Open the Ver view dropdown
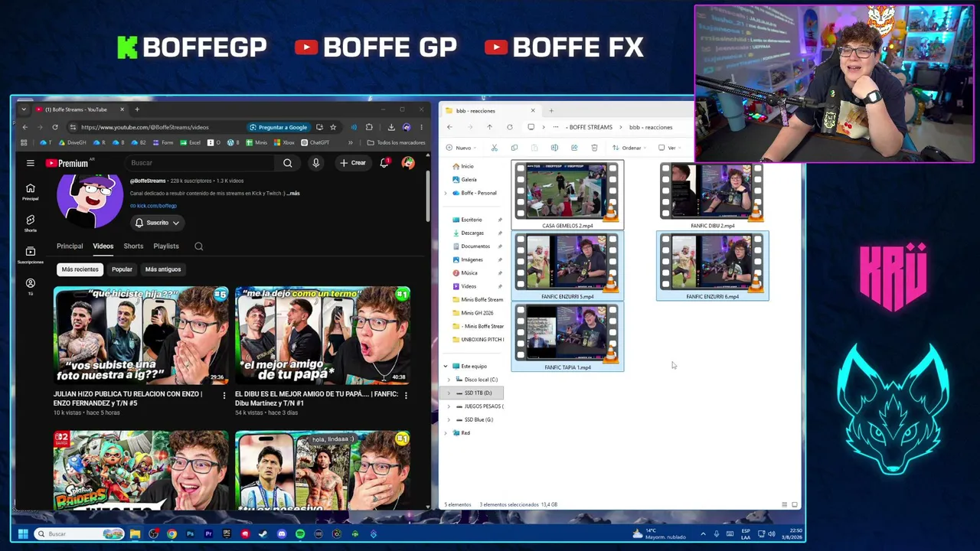This screenshot has height=551, width=980. [669, 148]
